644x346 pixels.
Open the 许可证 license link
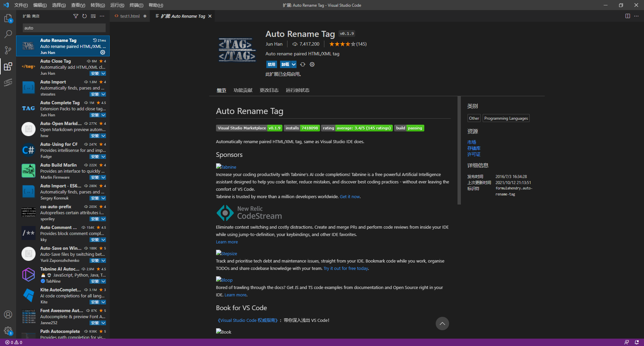(x=474, y=154)
